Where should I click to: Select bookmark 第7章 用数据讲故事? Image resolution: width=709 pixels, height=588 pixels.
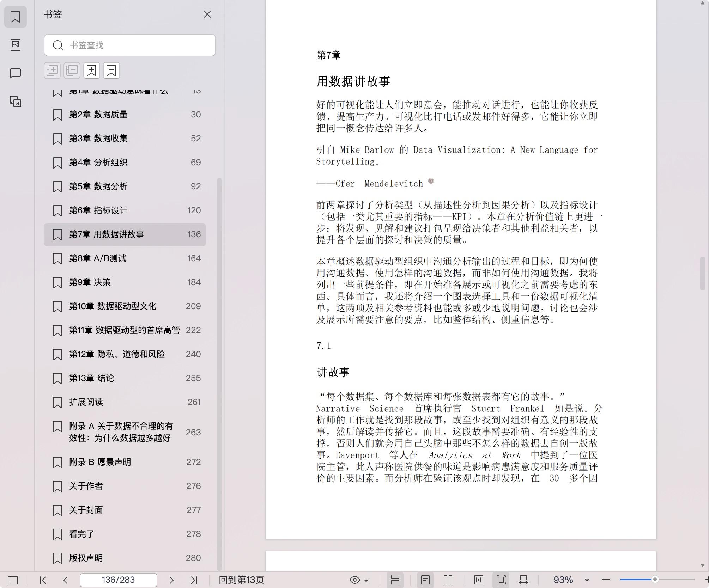click(x=125, y=234)
